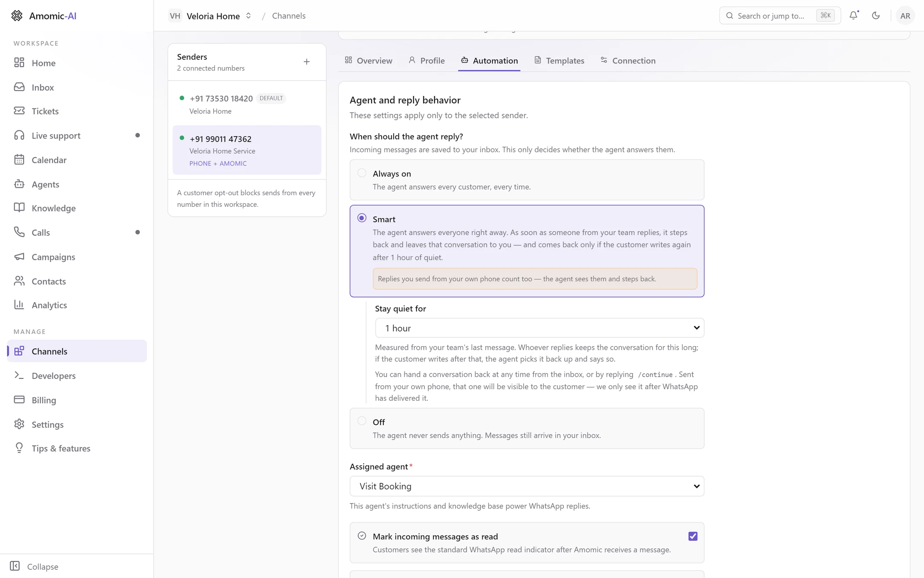Screen dimensions: 924x578
Task: Go to Tickets in sidebar
Action: [x=77, y=111]
